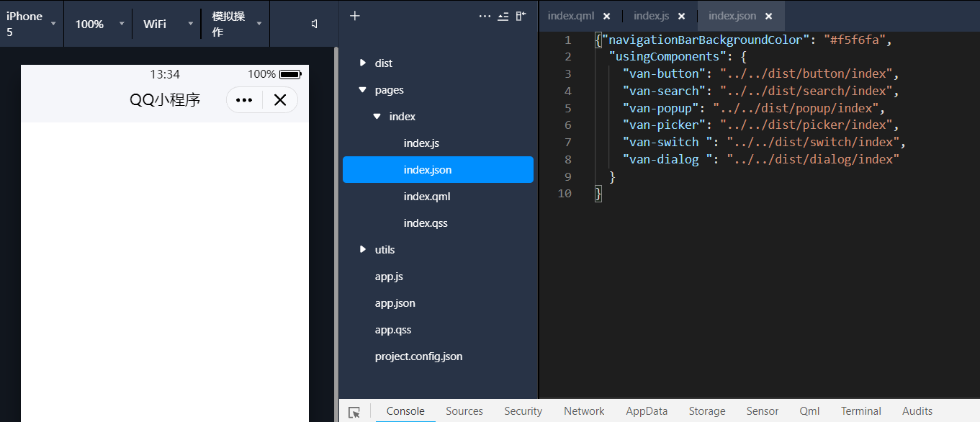Open the three-dots more options in file panel
Image resolution: width=980 pixels, height=422 pixels.
pos(485,16)
